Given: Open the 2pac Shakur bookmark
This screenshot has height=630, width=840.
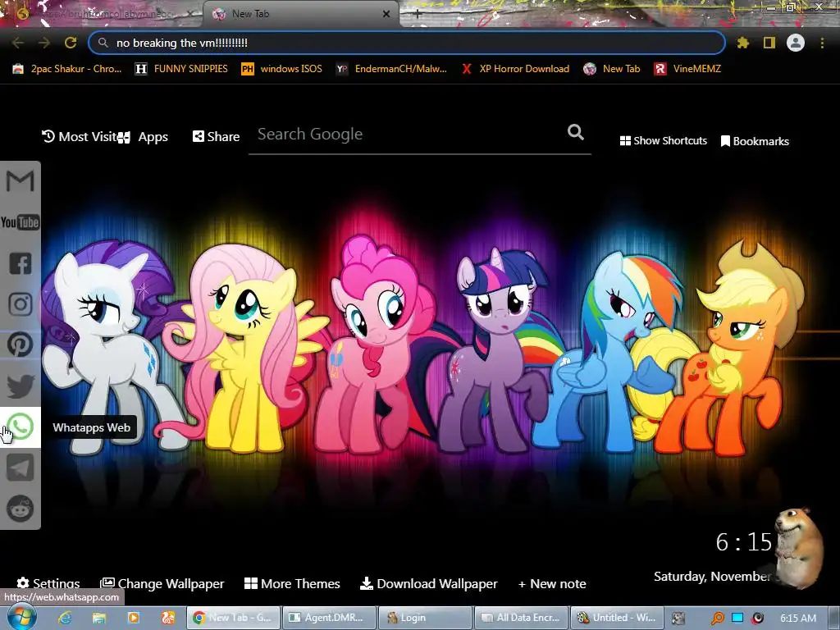Looking at the screenshot, I should tap(67, 69).
